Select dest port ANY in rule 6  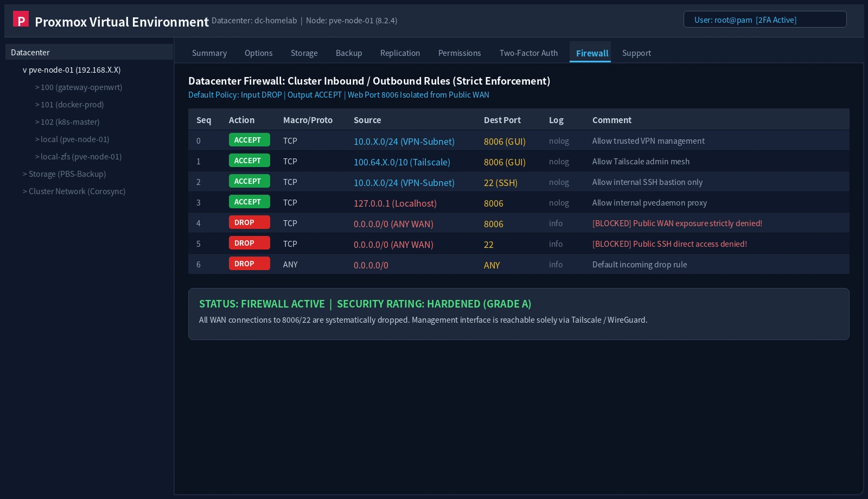click(492, 265)
